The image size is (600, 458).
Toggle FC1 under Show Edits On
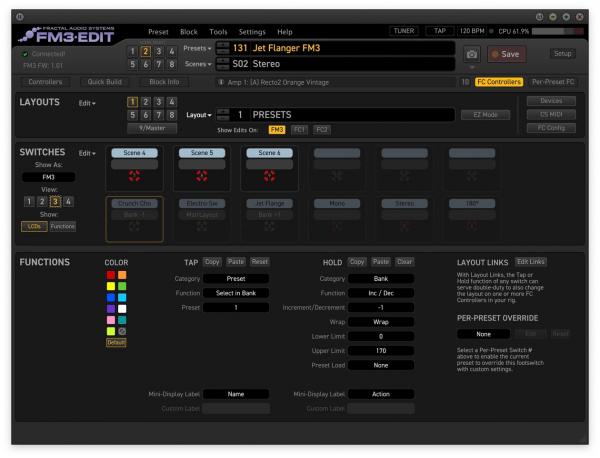[x=299, y=130]
